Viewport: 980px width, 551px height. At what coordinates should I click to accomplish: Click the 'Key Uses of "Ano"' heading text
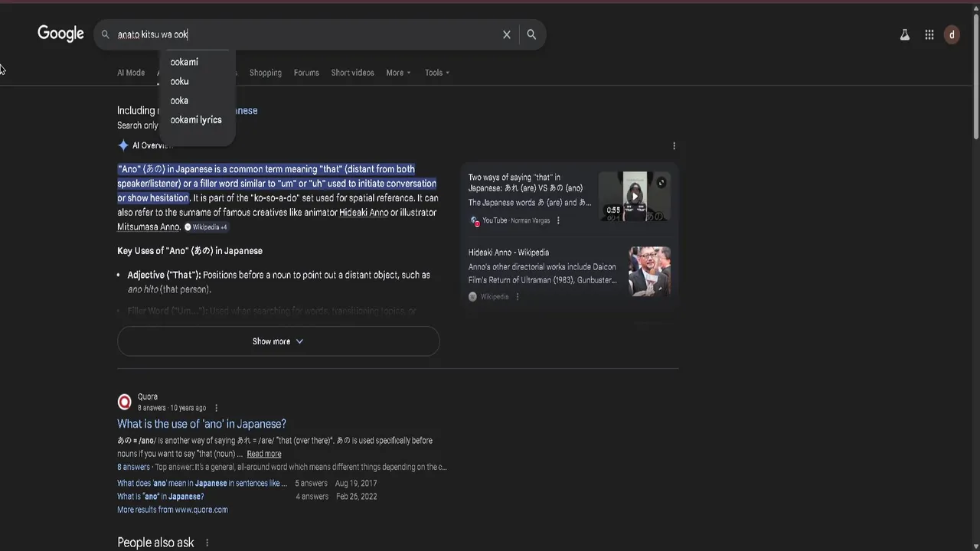point(190,251)
